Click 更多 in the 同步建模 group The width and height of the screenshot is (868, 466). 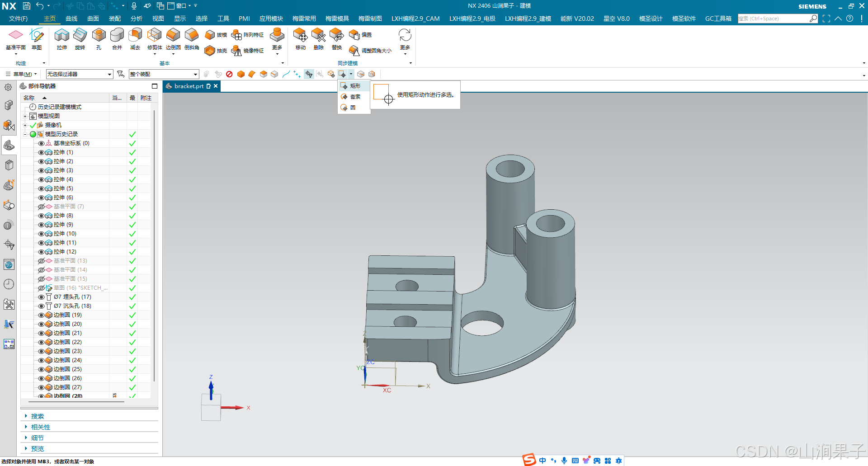pyautogui.click(x=405, y=41)
